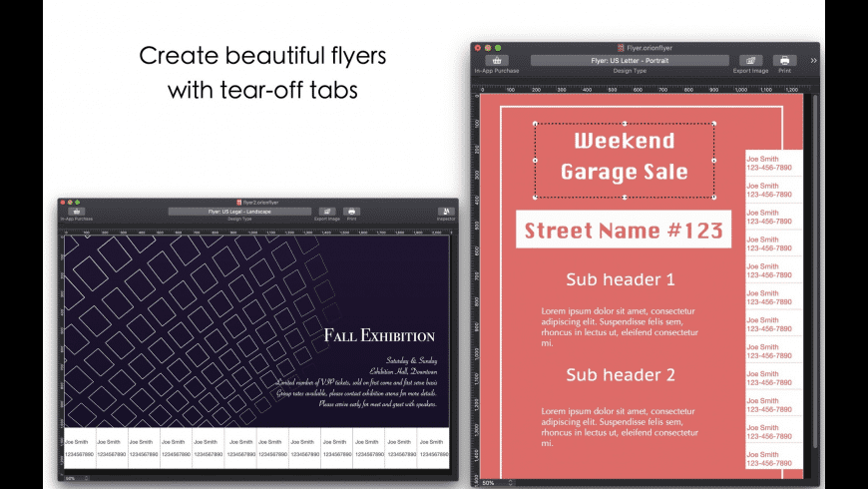Select 'Street Name #123' text box
The height and width of the screenshot is (489, 868).
point(624,230)
